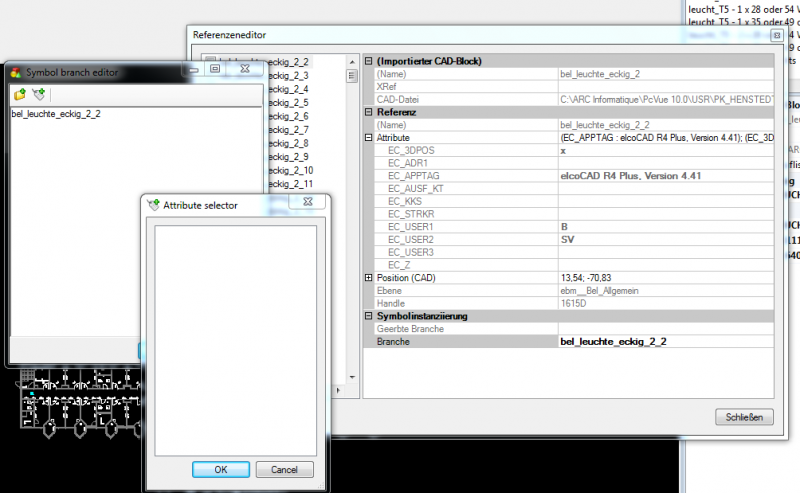Click the EC_USER2 value SV
Viewport: 800px width, 493px height.
click(x=666, y=239)
